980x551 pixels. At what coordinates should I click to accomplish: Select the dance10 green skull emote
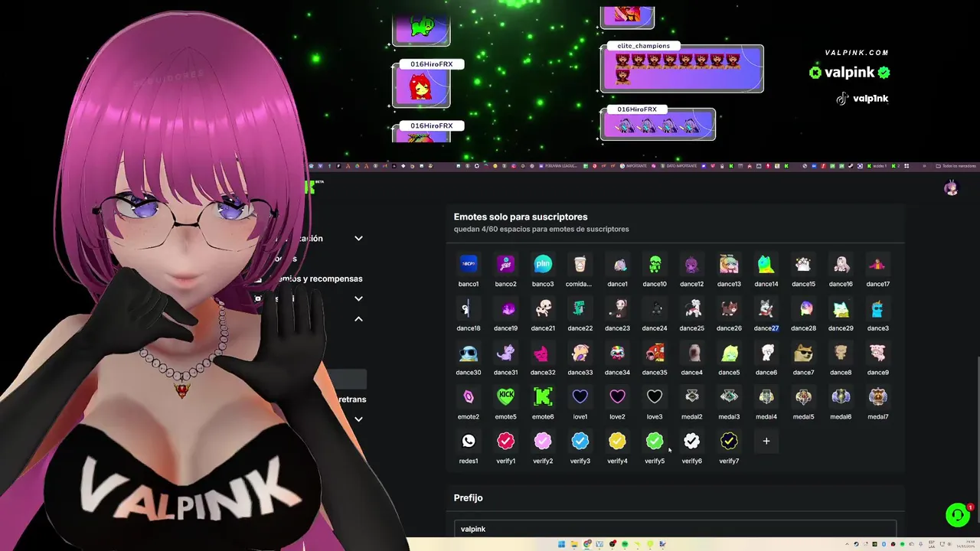(655, 265)
